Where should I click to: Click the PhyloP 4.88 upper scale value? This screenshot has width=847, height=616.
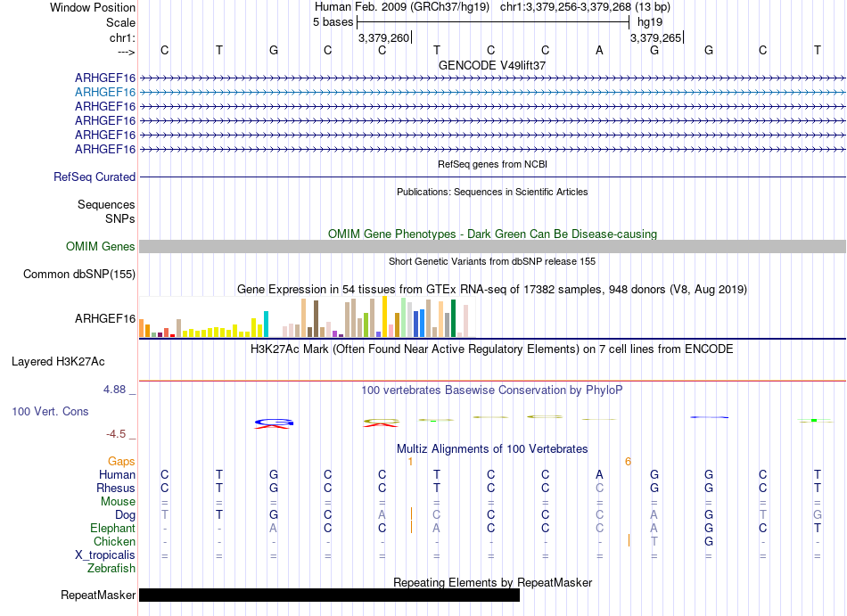coord(114,390)
